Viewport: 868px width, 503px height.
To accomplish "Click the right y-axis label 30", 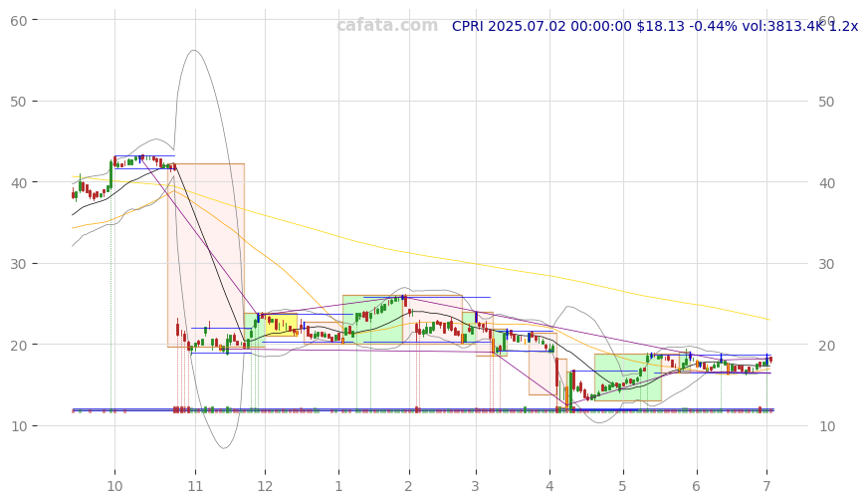I will [x=826, y=264].
